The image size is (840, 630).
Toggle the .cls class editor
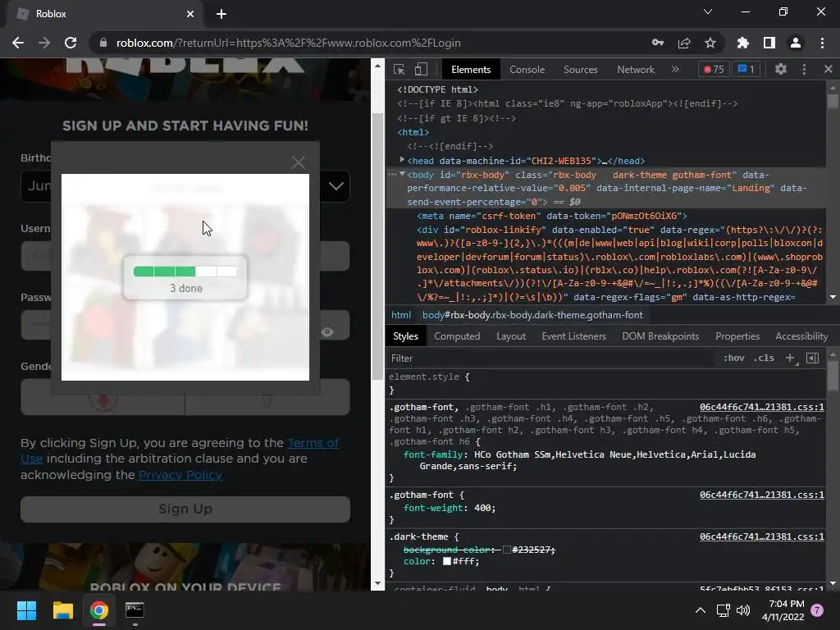point(764,358)
